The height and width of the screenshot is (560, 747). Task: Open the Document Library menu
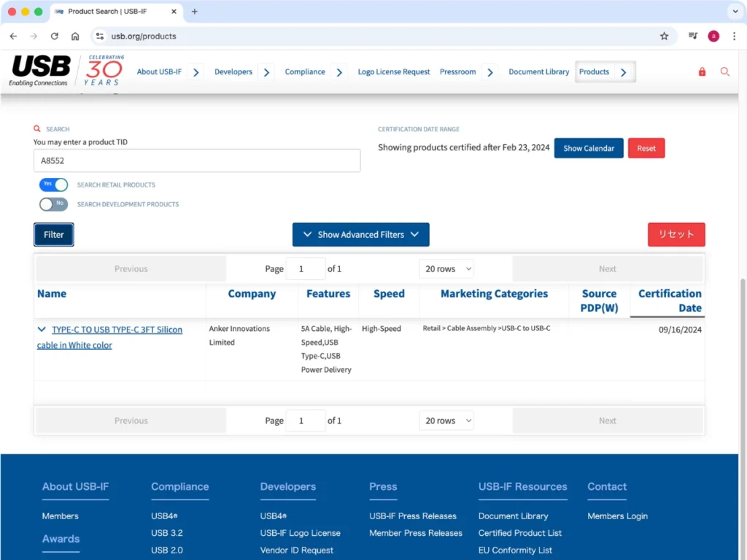coord(538,72)
